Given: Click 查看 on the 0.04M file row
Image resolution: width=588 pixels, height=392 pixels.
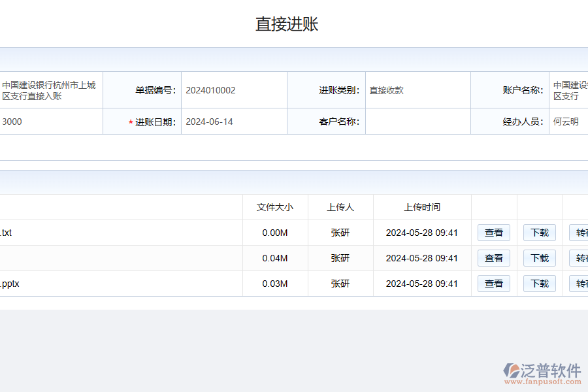Looking at the screenshot, I should pos(493,258).
